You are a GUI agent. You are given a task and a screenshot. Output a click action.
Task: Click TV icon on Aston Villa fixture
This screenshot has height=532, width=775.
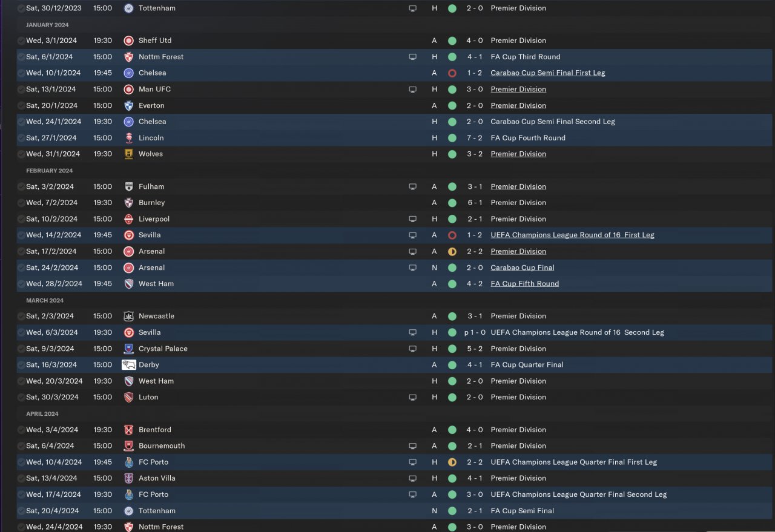tap(412, 478)
